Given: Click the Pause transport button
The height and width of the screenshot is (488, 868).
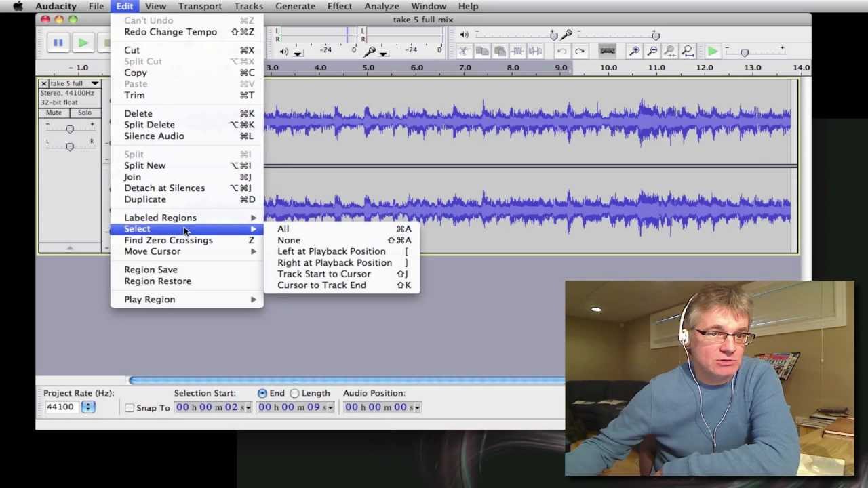Looking at the screenshot, I should [58, 43].
